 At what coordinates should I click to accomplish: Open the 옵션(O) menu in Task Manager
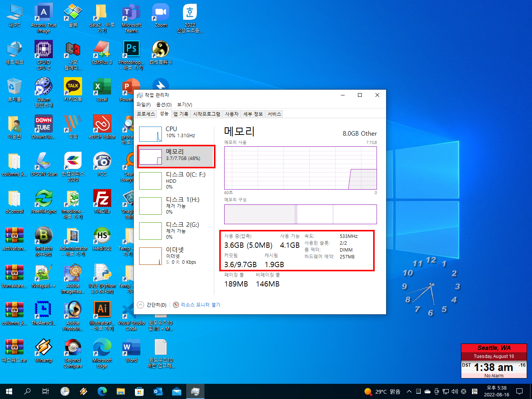pyautogui.click(x=164, y=104)
